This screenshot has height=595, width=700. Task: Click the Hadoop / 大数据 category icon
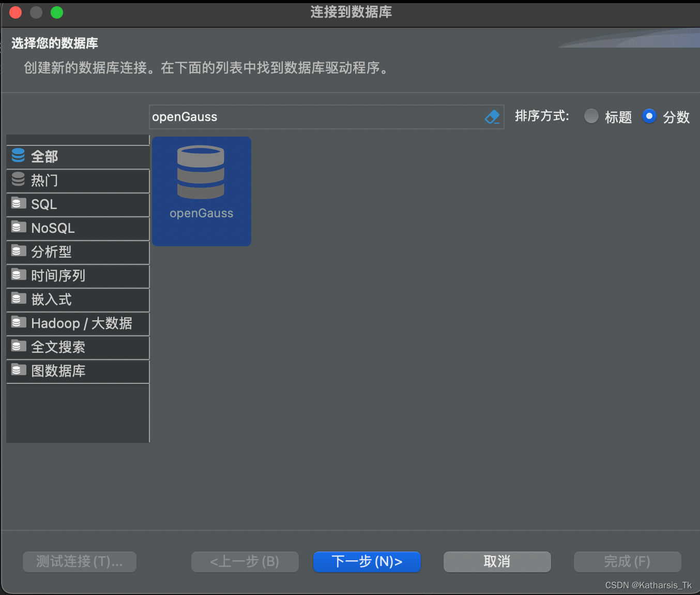(18, 322)
